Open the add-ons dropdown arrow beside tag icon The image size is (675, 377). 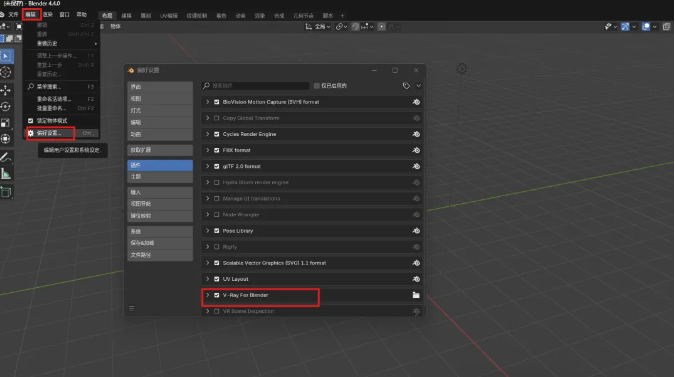pyautogui.click(x=418, y=86)
